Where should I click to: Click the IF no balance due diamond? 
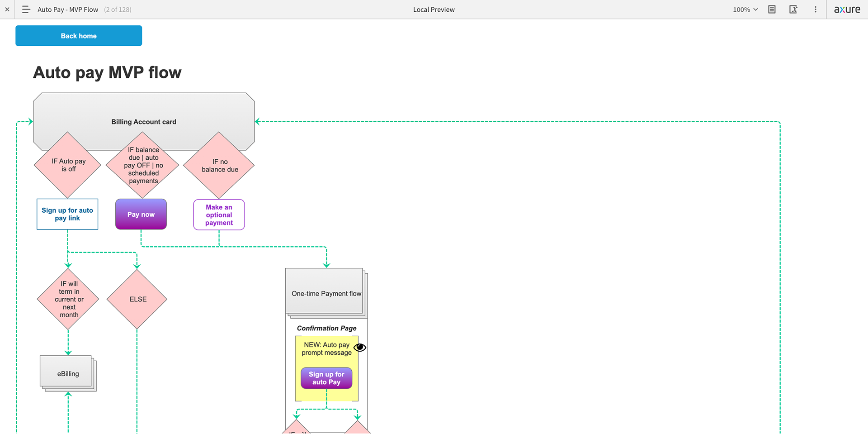pos(219,165)
